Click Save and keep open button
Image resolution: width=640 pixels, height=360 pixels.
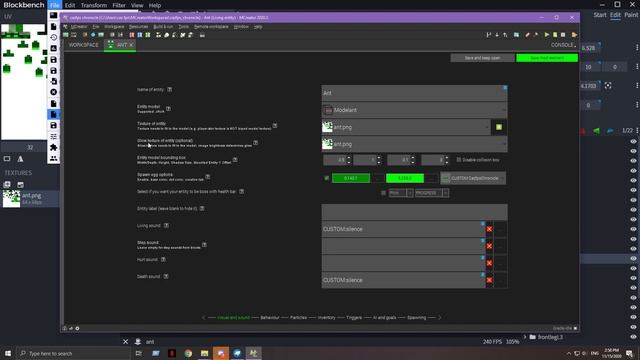click(x=482, y=58)
